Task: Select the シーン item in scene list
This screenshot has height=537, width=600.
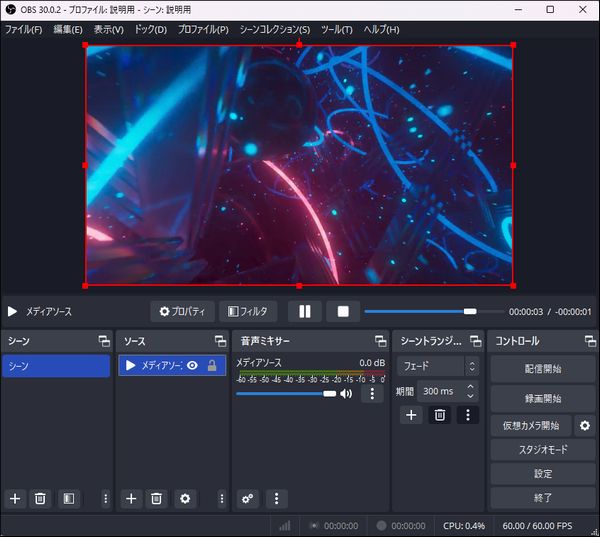Action: pyautogui.click(x=56, y=366)
